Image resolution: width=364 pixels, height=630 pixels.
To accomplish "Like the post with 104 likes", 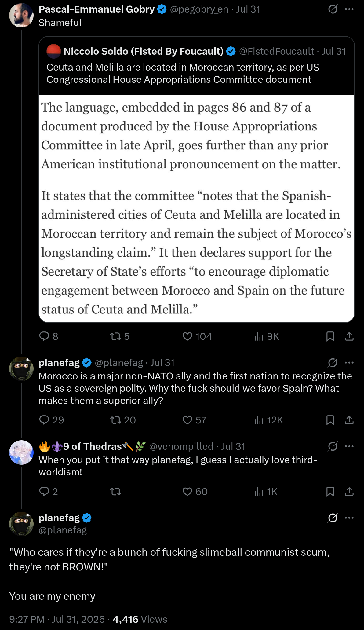I will tap(197, 336).
